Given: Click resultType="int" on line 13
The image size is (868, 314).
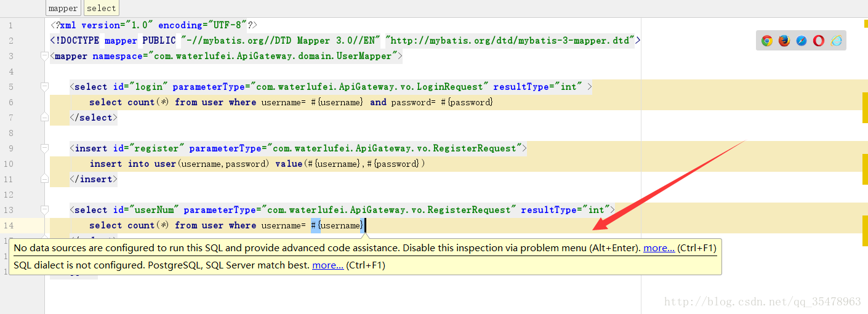Looking at the screenshot, I should click(x=565, y=210).
